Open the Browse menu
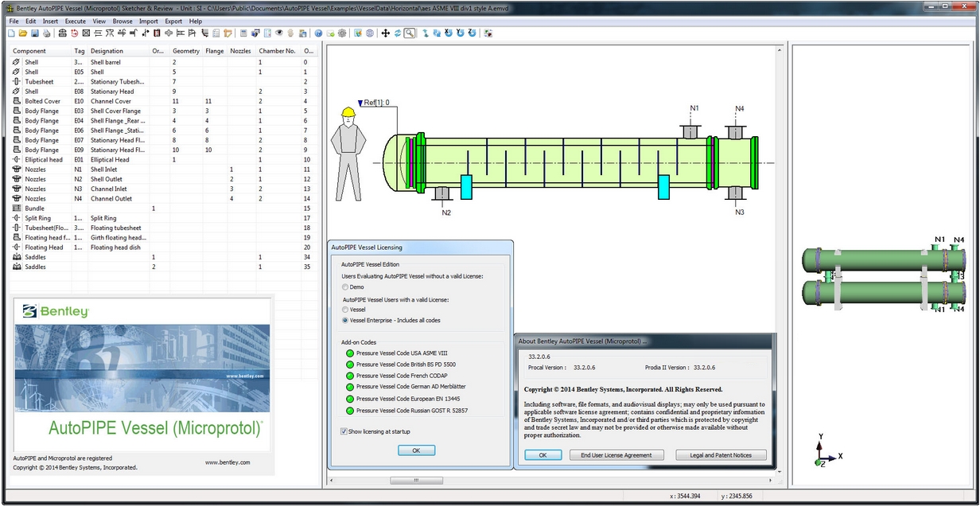 pyautogui.click(x=122, y=21)
